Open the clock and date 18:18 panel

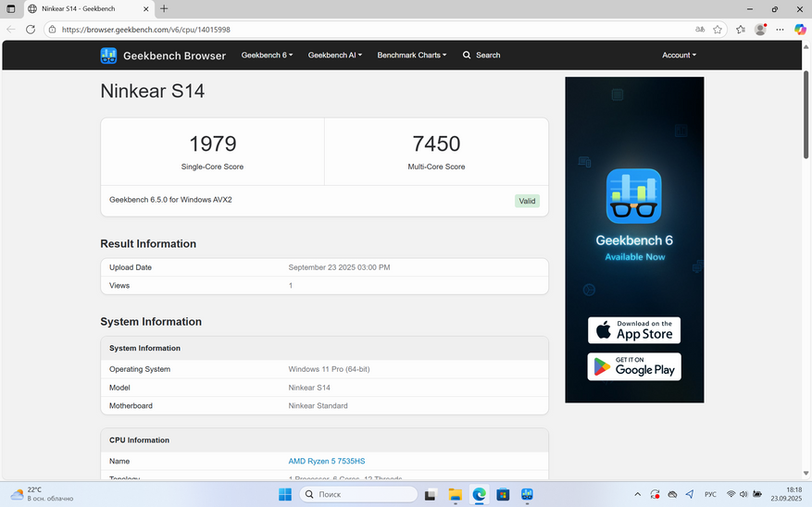pos(786,494)
